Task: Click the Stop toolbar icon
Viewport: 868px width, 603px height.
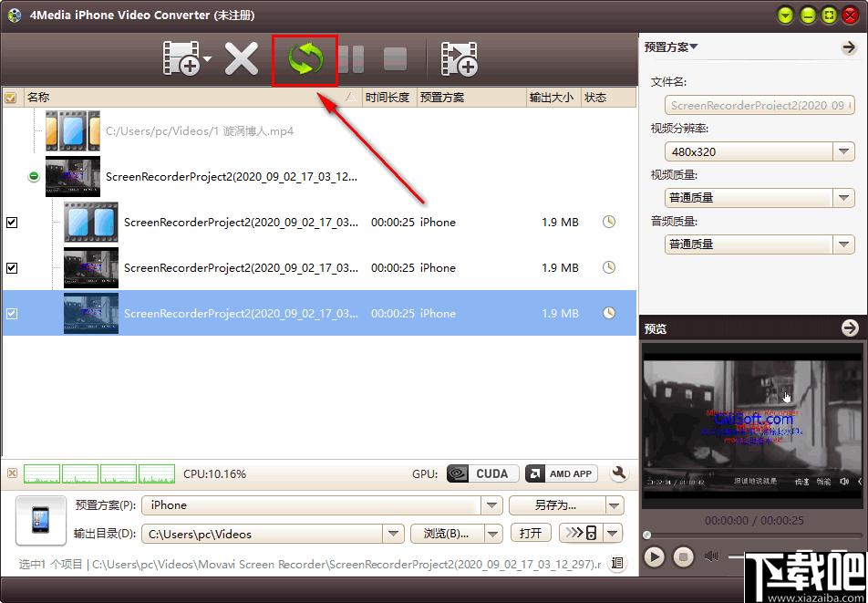Action: tap(396, 59)
